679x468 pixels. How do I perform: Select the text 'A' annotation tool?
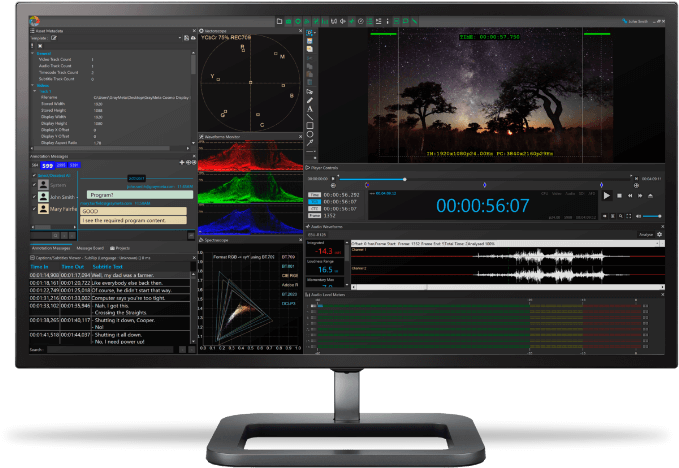click(x=310, y=109)
